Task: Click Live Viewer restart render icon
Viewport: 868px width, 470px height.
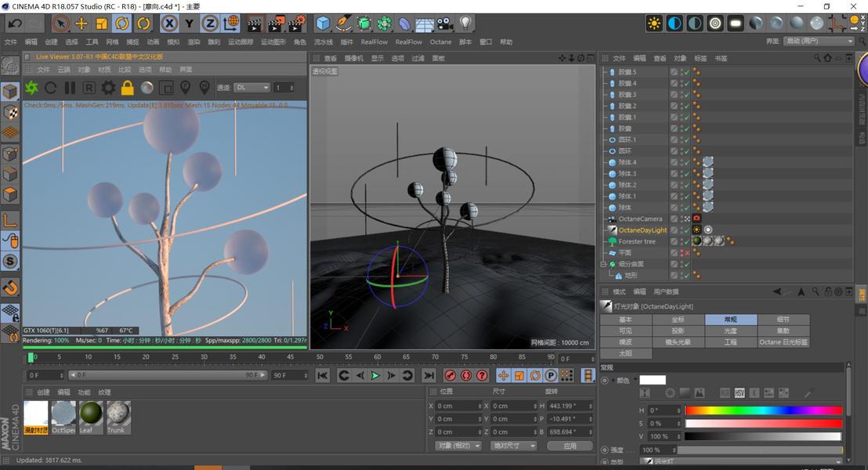Action: (x=50, y=88)
